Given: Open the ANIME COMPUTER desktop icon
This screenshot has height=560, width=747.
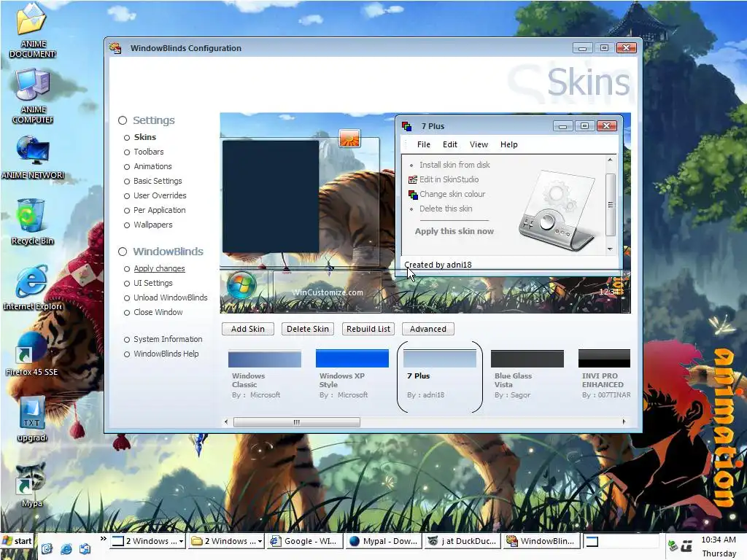Looking at the screenshot, I should (x=32, y=86).
